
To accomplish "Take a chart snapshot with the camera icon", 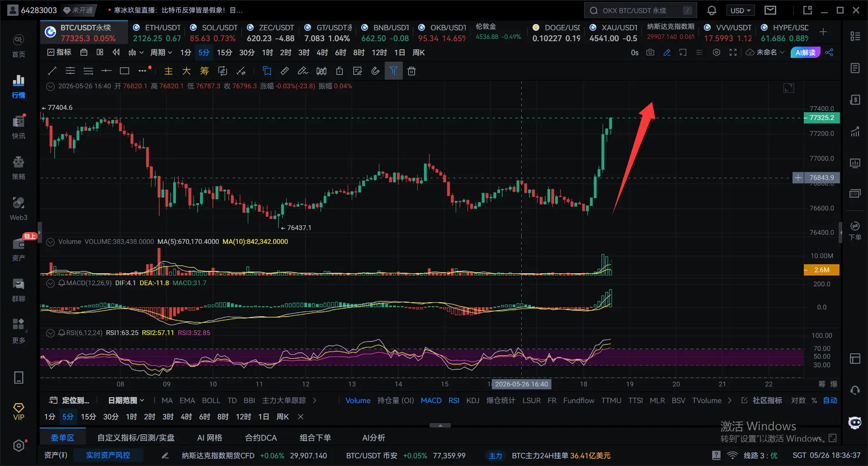I will (x=650, y=52).
